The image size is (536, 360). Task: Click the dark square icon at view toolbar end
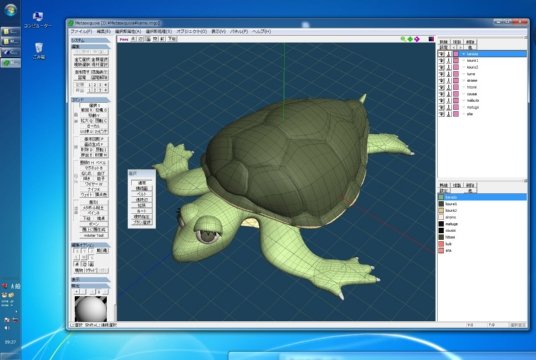[x=431, y=39]
